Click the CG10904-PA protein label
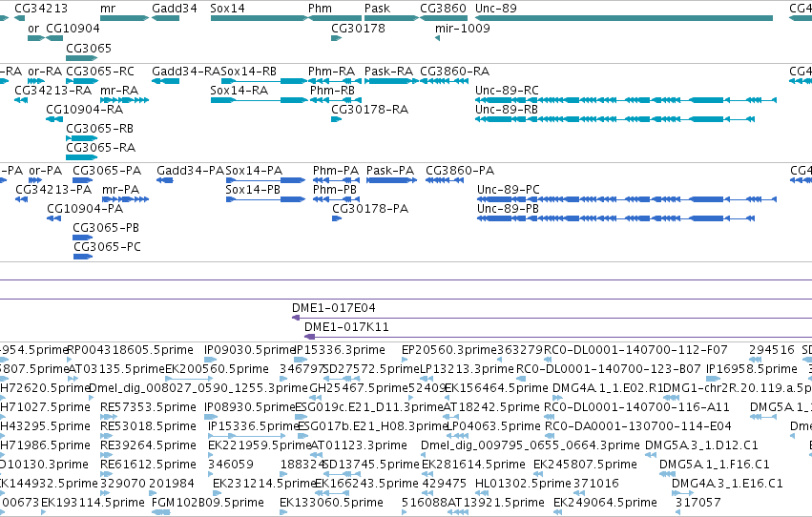812x517 pixels. [x=85, y=209]
